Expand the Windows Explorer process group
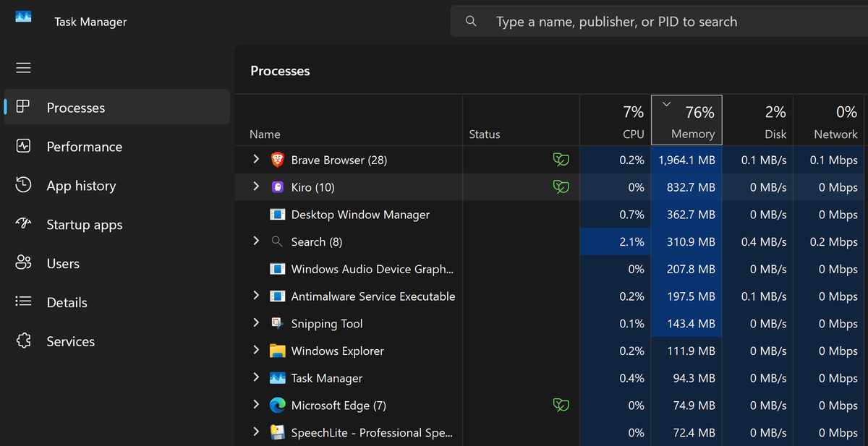The height and width of the screenshot is (446, 868). (x=256, y=350)
